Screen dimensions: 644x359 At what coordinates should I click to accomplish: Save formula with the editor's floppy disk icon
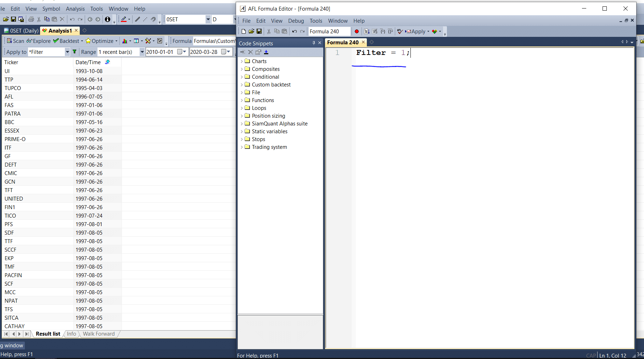tap(259, 32)
